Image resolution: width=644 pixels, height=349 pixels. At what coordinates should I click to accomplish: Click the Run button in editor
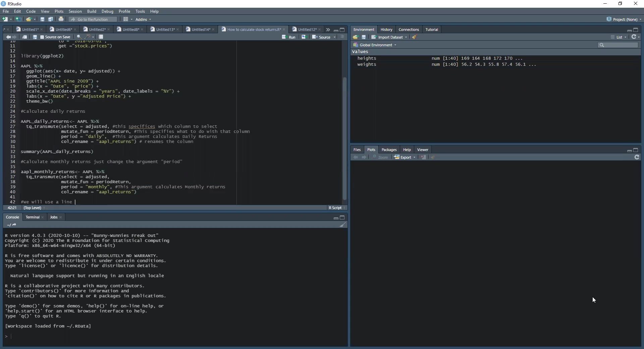pyautogui.click(x=289, y=37)
